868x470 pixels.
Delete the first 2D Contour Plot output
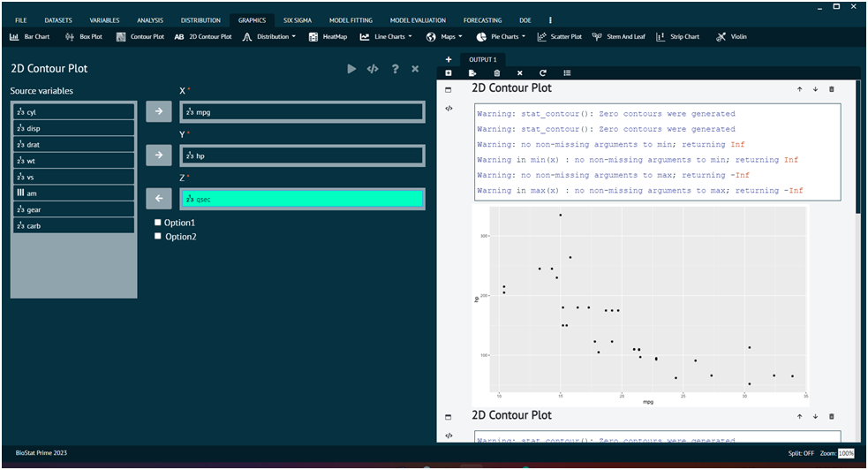pos(832,89)
